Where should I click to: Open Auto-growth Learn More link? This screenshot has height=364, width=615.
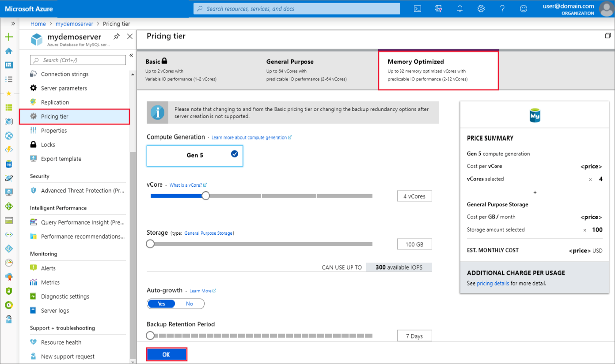coord(203,291)
